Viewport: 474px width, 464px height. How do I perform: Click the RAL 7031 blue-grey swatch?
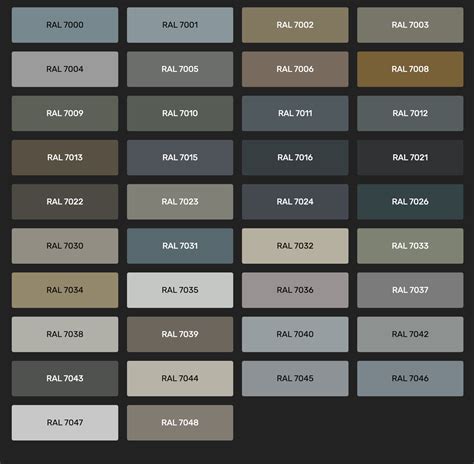tap(180, 246)
